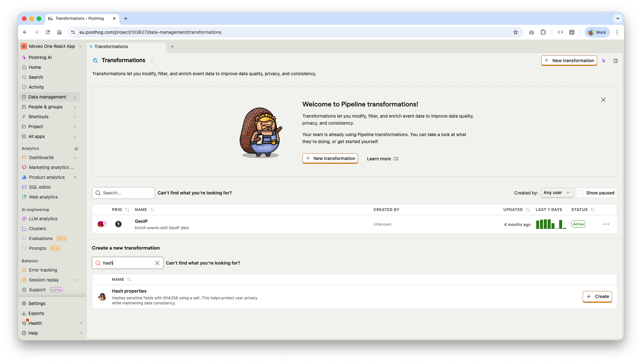Click the Active status badge
642x364 pixels.
click(578, 224)
